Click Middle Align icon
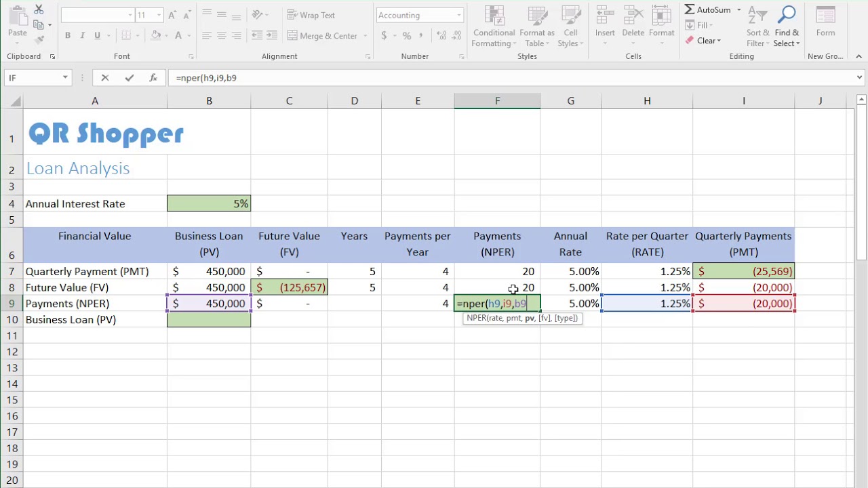868x488 pixels. coord(221,15)
